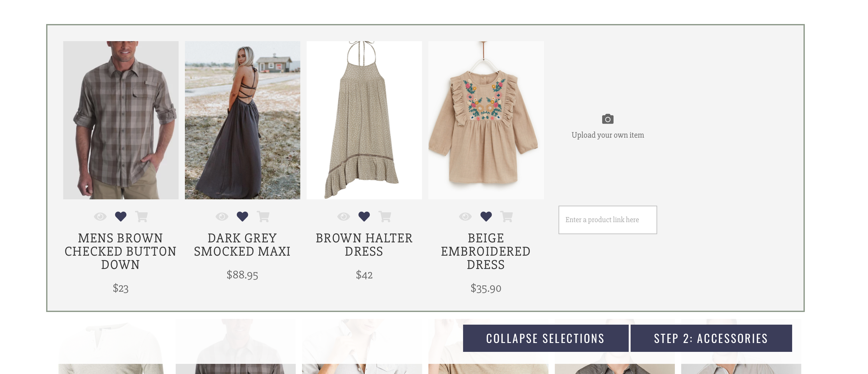Quick view the Brown Halter Dress
The image size is (868, 374).
[x=343, y=216]
